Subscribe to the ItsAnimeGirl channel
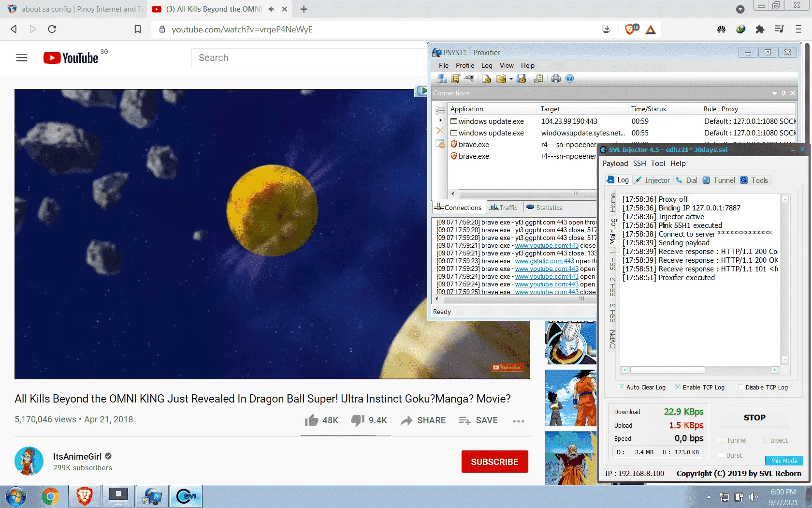This screenshot has height=508, width=812. point(494,462)
